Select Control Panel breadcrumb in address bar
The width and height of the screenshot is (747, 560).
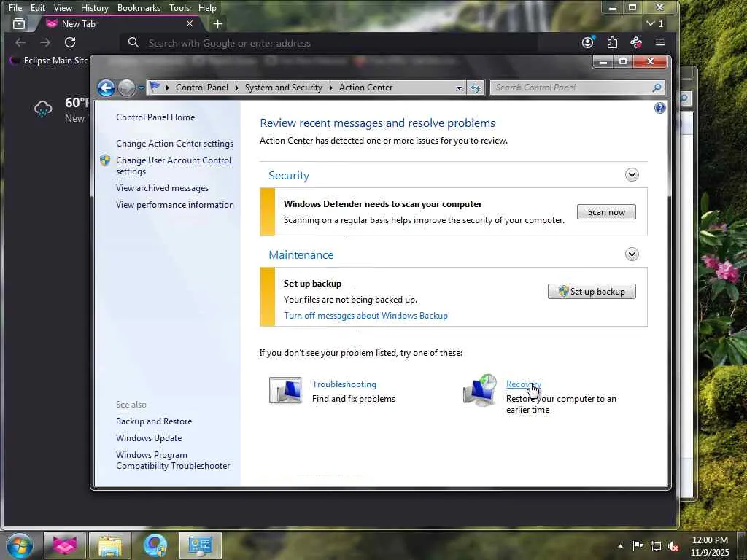[201, 87]
